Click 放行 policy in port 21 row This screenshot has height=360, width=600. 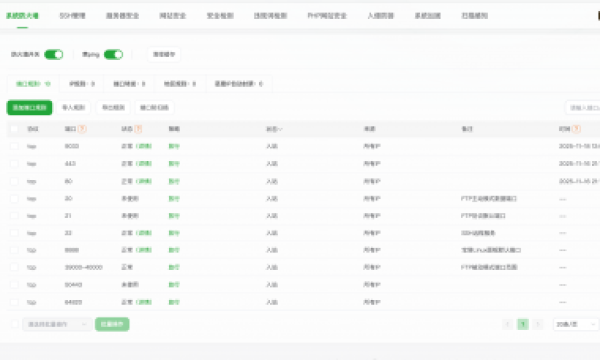[174, 216]
